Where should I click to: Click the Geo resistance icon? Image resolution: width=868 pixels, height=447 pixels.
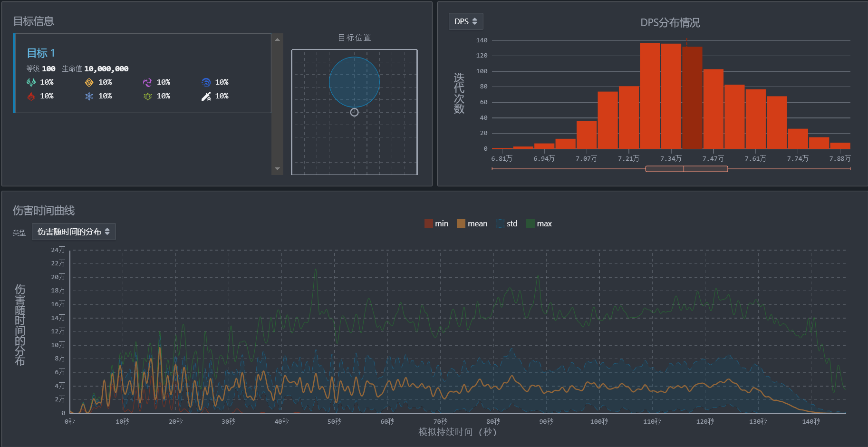tap(89, 82)
